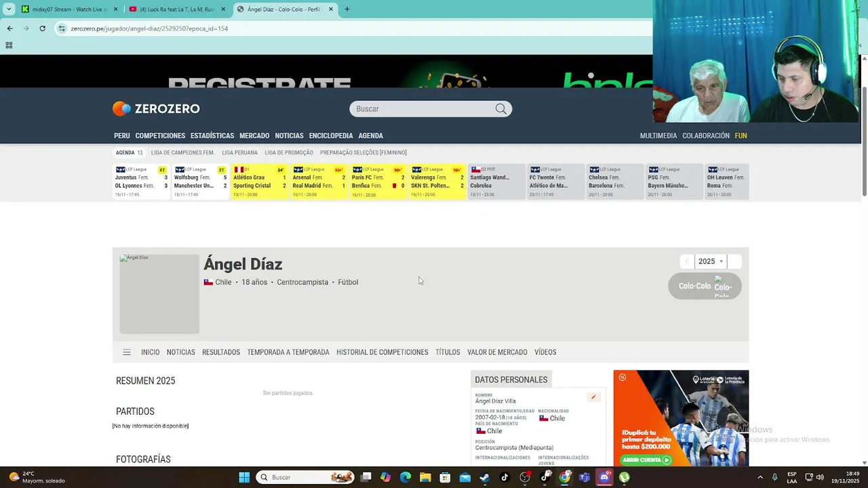Viewport: 868px width, 488px height.
Task: Click the browser address bar URL
Action: [x=149, y=28]
